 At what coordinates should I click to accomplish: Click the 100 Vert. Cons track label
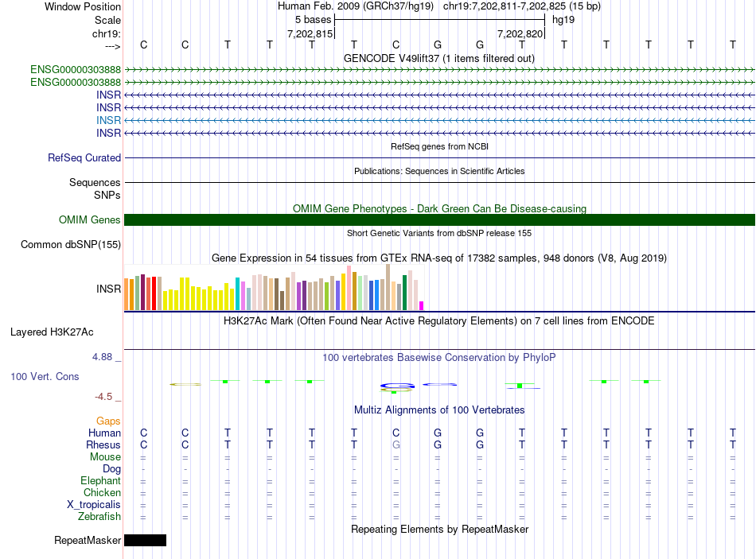(x=45, y=376)
